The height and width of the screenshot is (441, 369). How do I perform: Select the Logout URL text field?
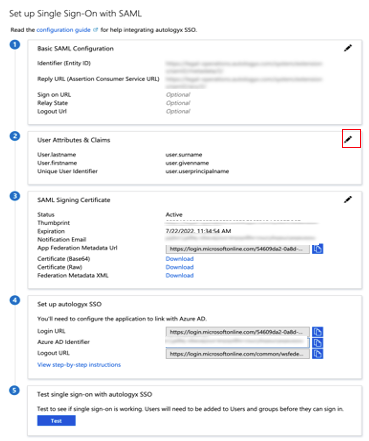238,354
